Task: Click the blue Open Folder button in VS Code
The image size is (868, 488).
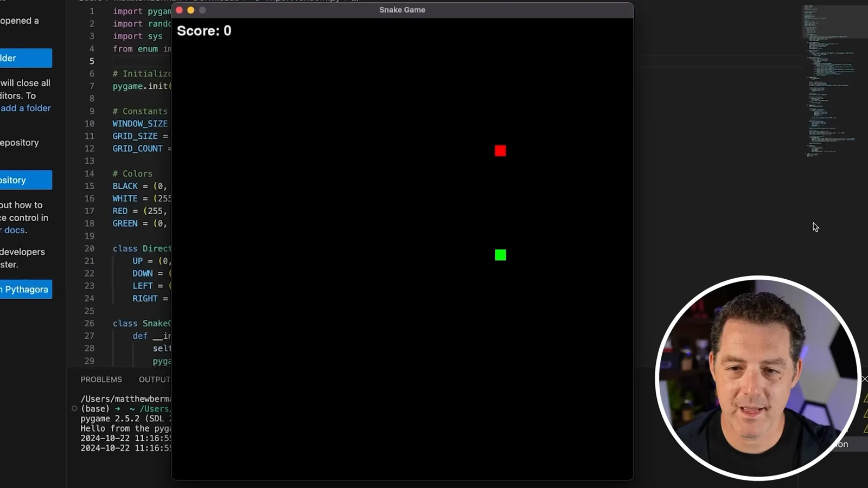Action: [x=26, y=58]
